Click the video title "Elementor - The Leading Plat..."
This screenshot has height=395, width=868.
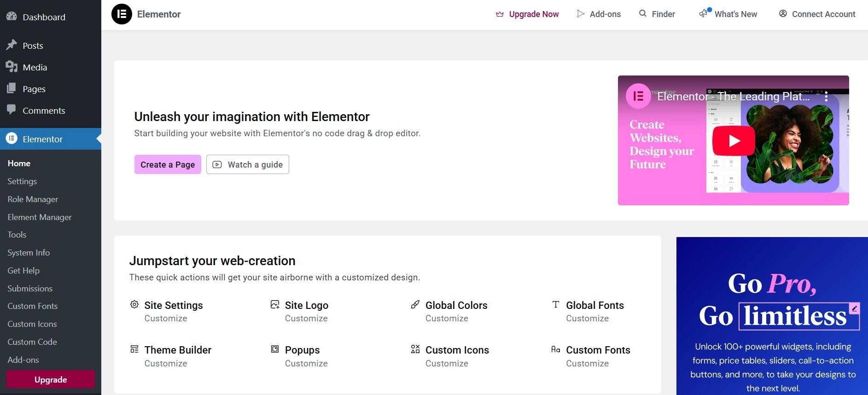click(733, 97)
